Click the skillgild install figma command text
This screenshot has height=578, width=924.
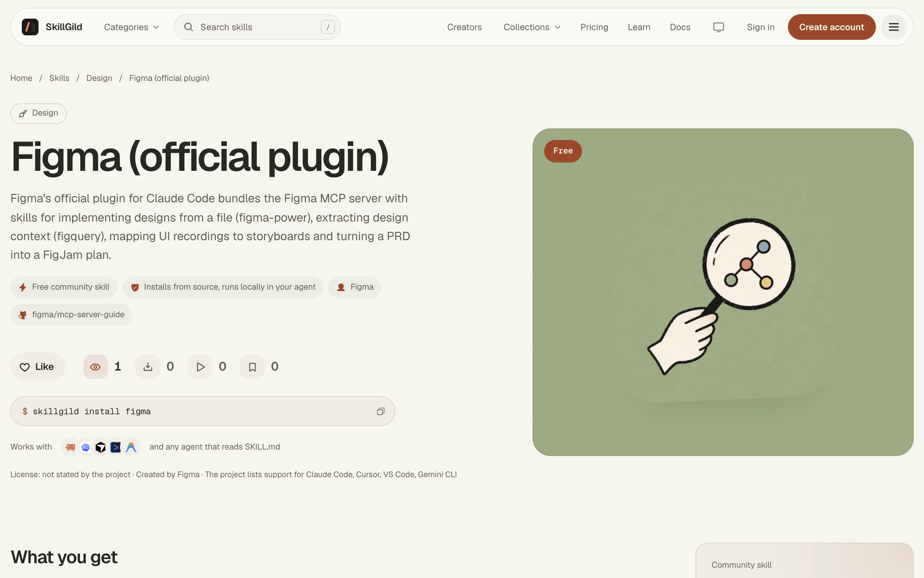point(92,411)
